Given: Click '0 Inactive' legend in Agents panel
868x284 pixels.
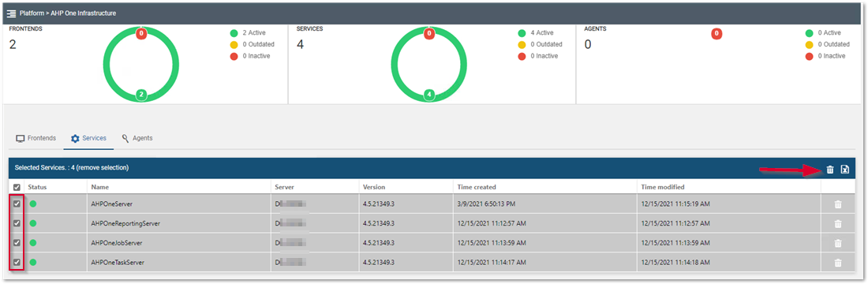Looking at the screenshot, I should [x=825, y=56].
